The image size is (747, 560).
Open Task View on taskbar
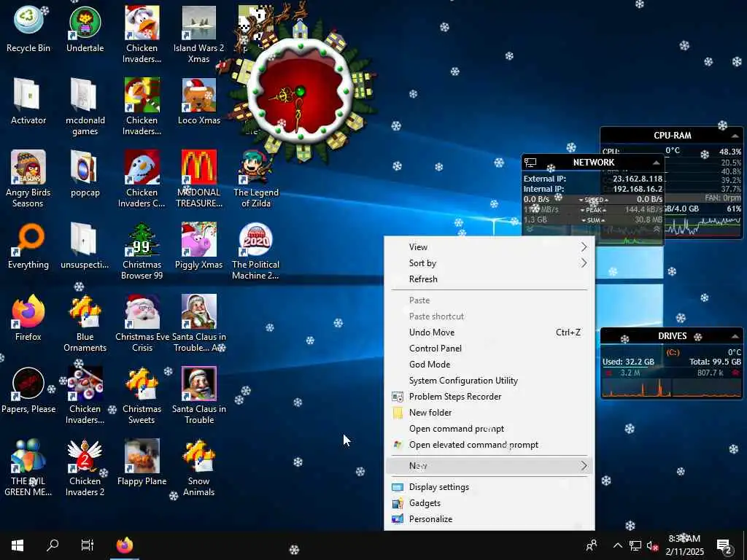88,545
